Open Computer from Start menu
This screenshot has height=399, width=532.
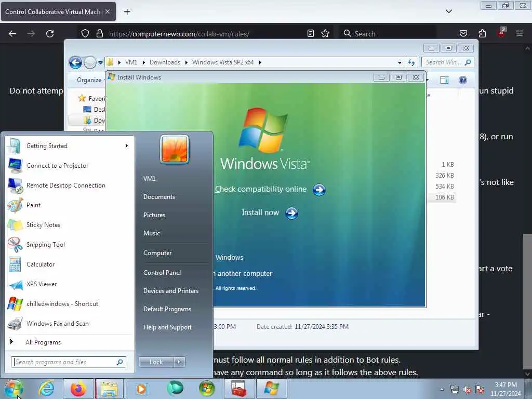coord(157,253)
